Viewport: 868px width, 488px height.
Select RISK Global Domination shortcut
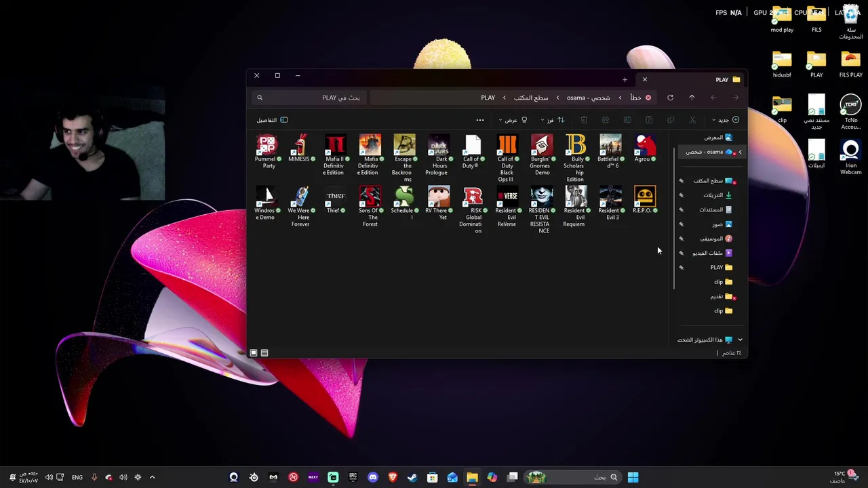tap(473, 209)
